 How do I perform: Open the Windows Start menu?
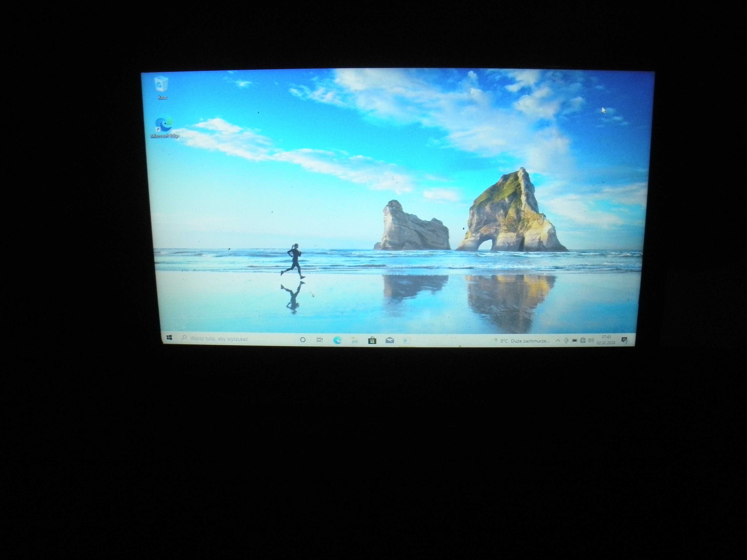coord(170,338)
